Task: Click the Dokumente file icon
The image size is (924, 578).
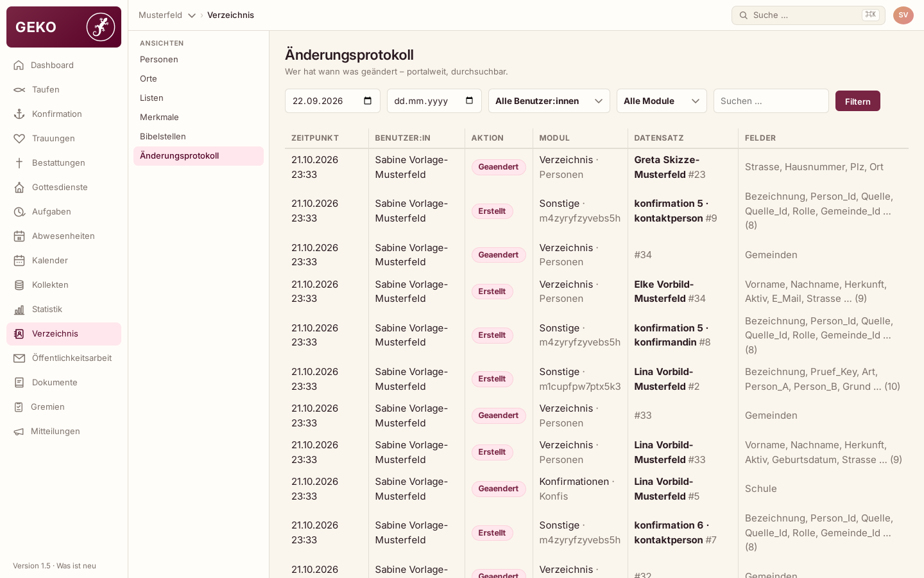Action: [x=19, y=382]
